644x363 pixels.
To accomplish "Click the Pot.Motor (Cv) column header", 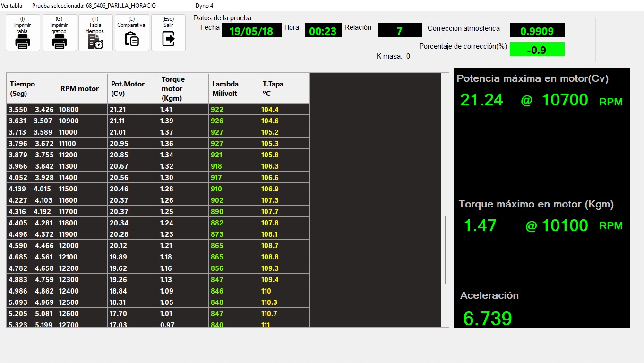I will (132, 88).
